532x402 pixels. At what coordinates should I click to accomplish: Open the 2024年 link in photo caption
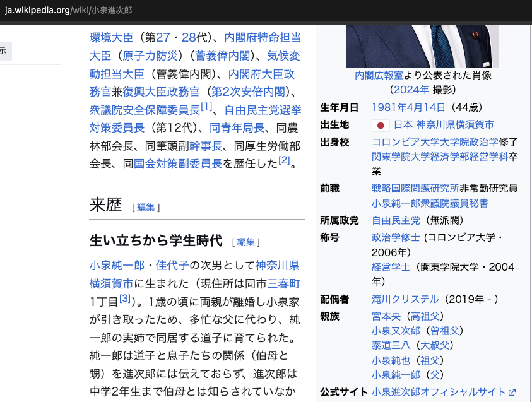411,90
